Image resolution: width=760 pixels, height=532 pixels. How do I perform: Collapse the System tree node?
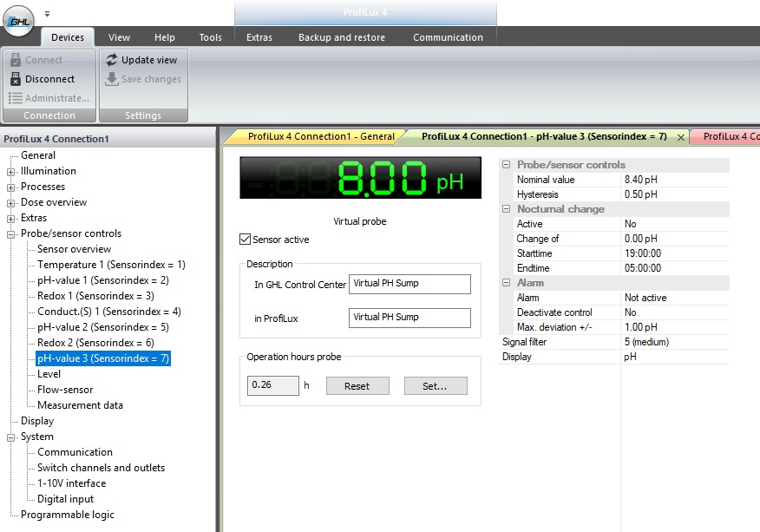point(10,437)
